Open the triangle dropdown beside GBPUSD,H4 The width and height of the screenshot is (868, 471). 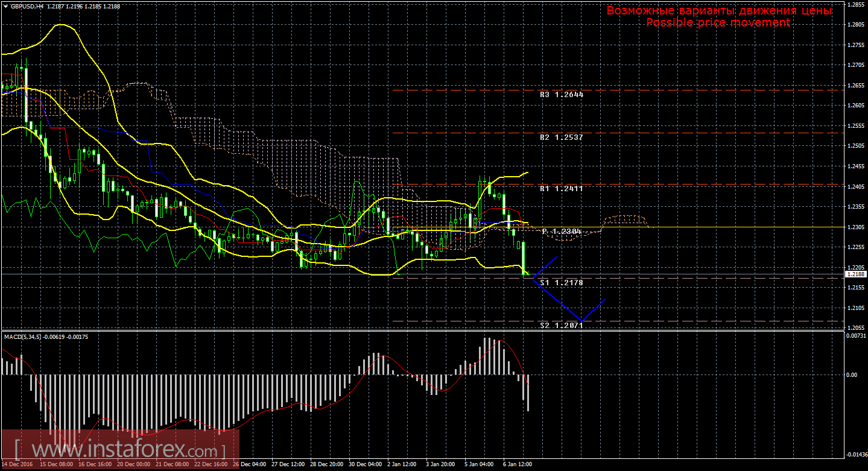point(5,6)
